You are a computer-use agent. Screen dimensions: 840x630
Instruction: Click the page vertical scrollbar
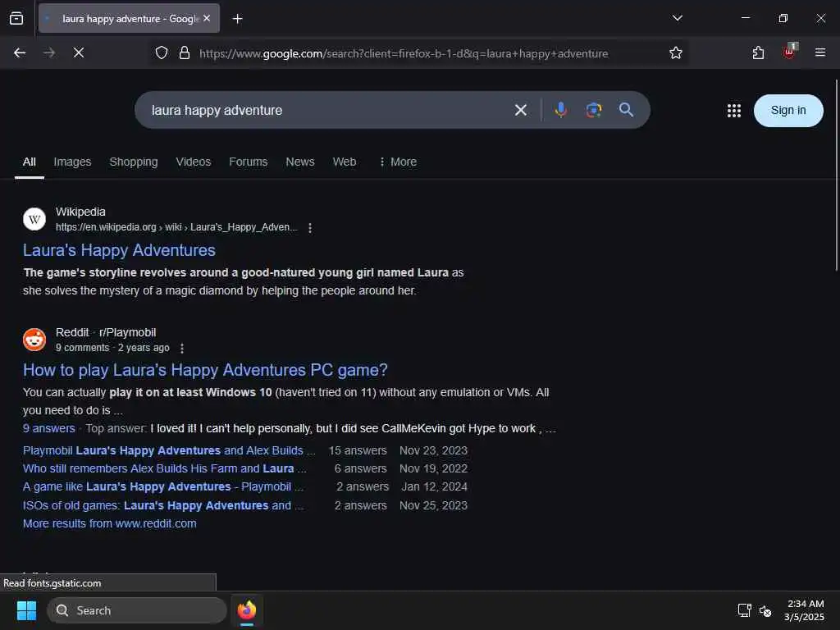pyautogui.click(x=836, y=176)
